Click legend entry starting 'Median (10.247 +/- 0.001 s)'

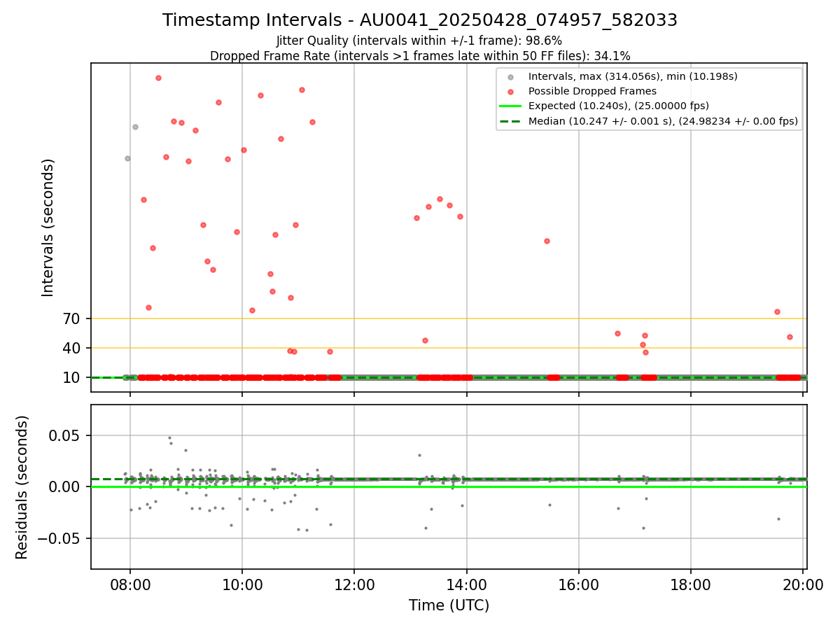point(663,121)
